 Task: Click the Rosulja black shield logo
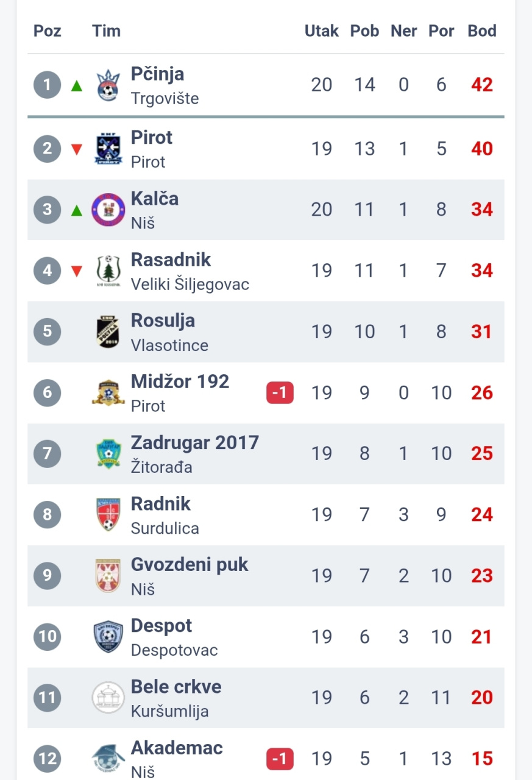[x=108, y=331]
